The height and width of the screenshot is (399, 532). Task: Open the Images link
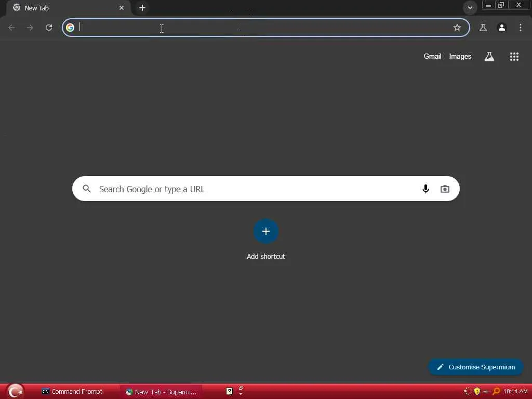tap(460, 56)
